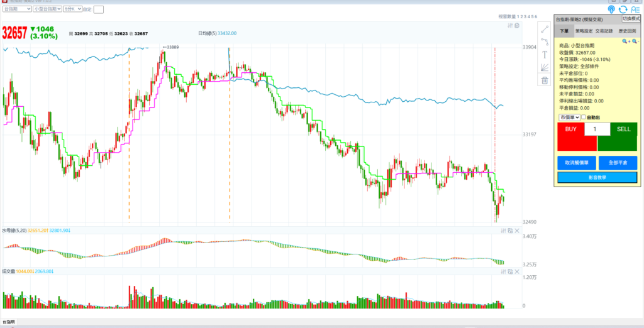The image size is (644, 328).
Task: Select the polyline drawing tool
Action: (545, 42)
